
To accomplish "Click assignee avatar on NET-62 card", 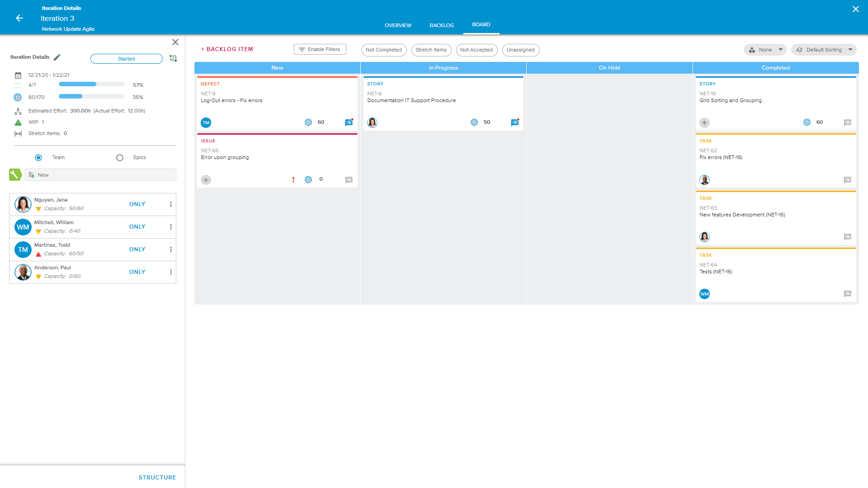I will [x=704, y=180].
